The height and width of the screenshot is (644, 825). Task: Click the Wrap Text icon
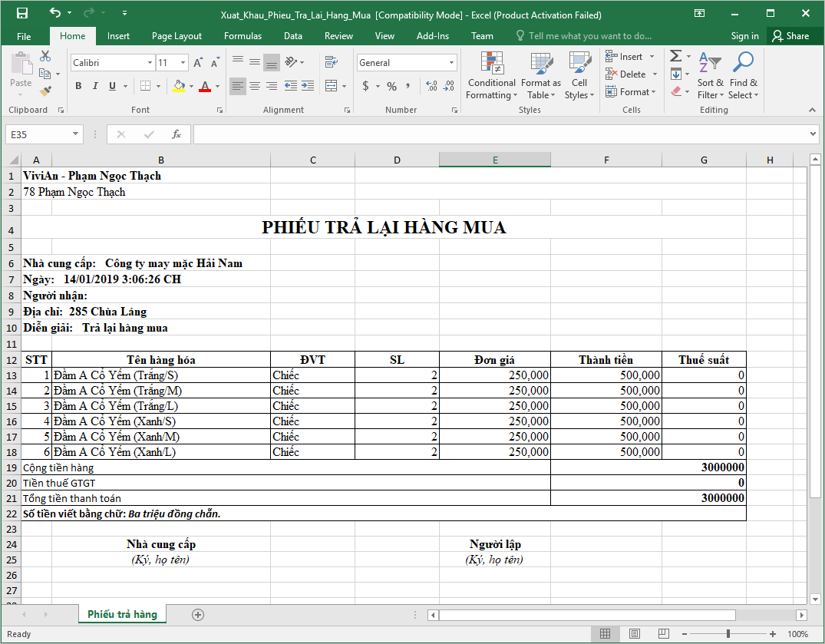[331, 62]
